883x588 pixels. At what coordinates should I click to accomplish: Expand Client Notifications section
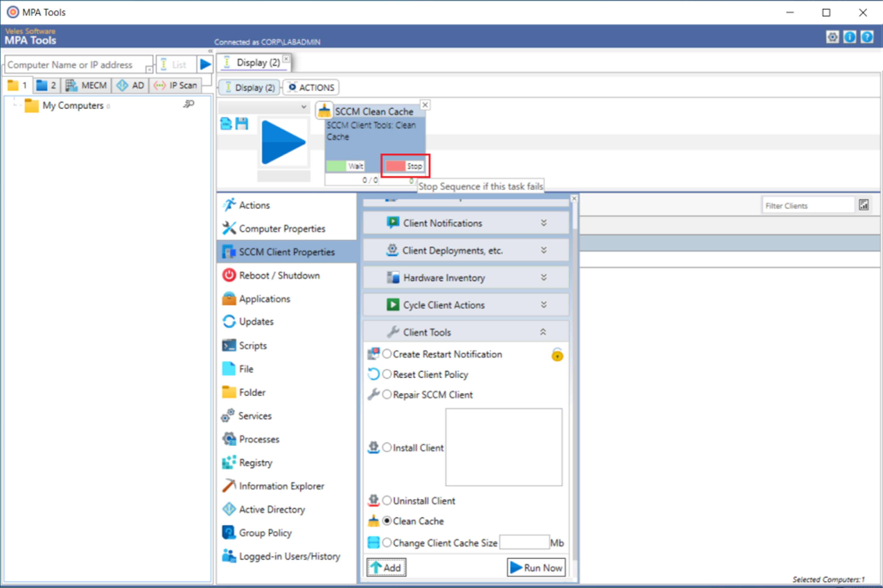pyautogui.click(x=466, y=223)
